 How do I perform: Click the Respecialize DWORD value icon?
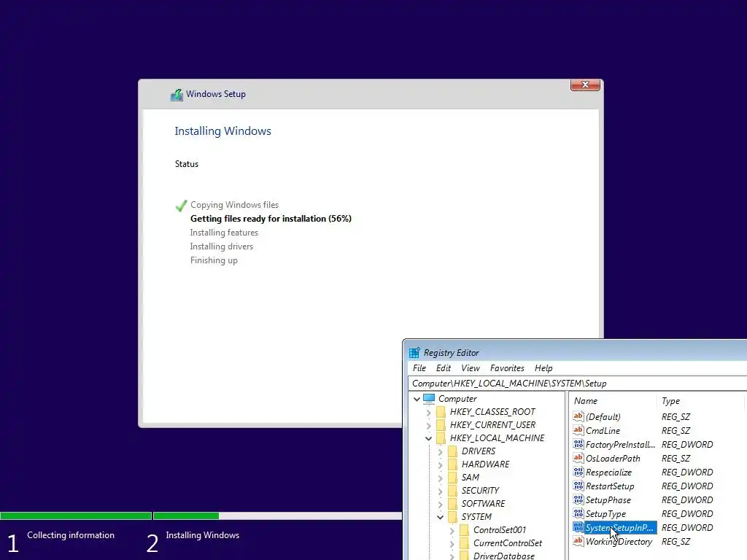[x=578, y=472]
